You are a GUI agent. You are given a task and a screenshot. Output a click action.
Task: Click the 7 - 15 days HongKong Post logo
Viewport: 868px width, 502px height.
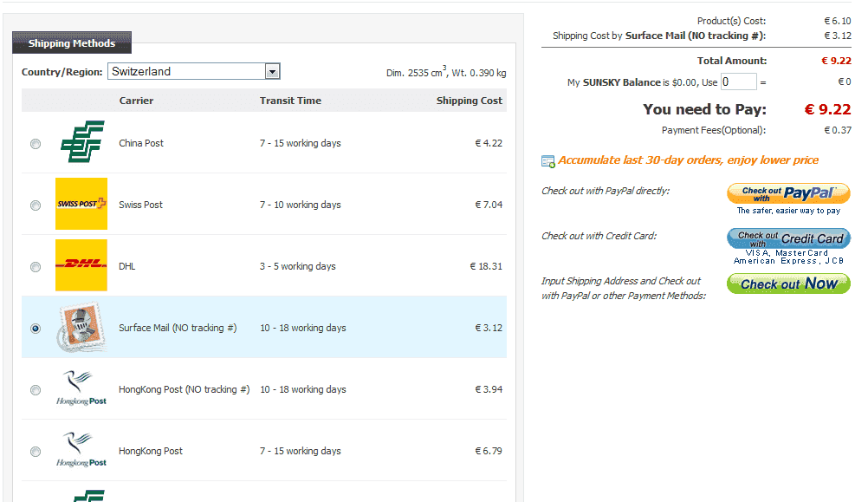pos(81,450)
